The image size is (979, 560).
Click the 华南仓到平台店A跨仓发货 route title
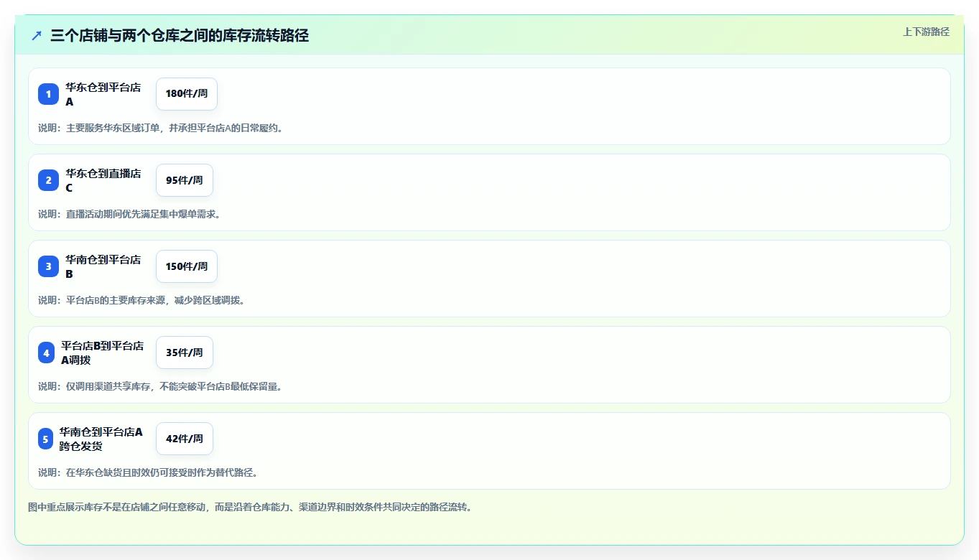(101, 439)
